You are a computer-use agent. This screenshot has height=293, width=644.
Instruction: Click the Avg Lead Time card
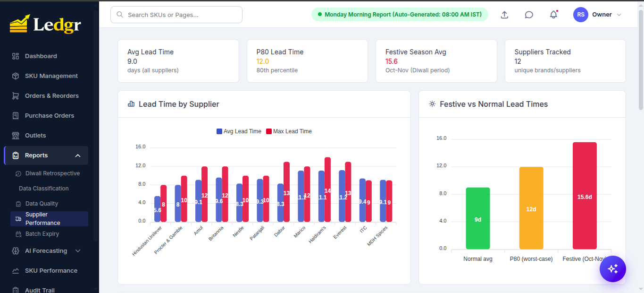pyautogui.click(x=178, y=61)
